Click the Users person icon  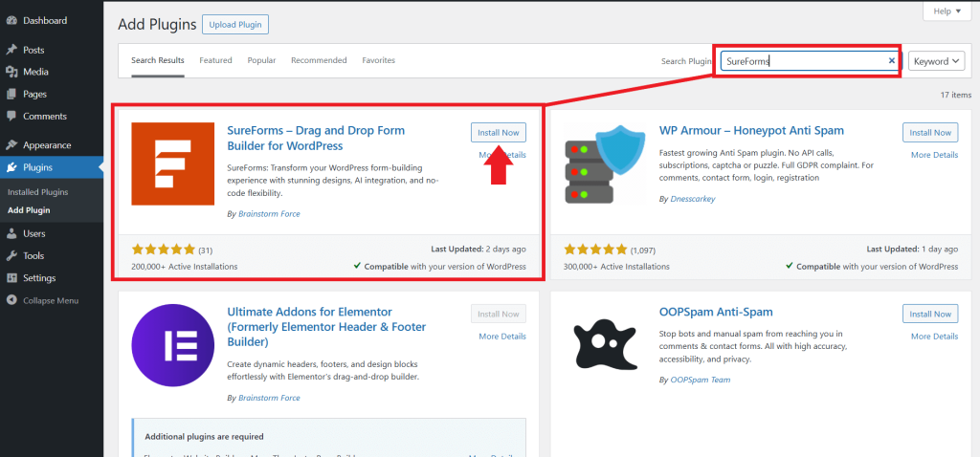tap(11, 233)
